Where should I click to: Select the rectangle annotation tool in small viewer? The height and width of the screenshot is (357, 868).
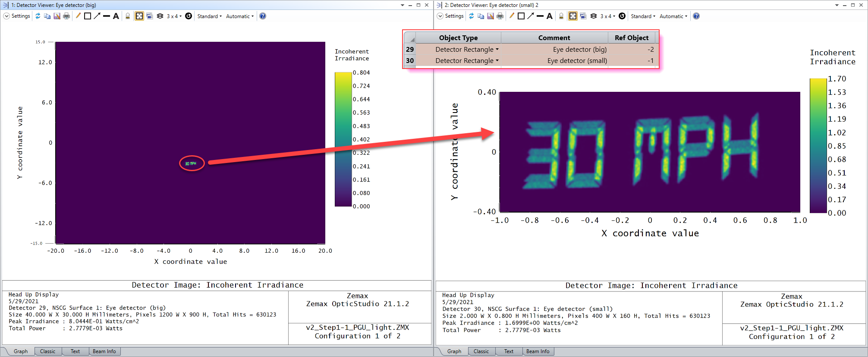pyautogui.click(x=521, y=16)
